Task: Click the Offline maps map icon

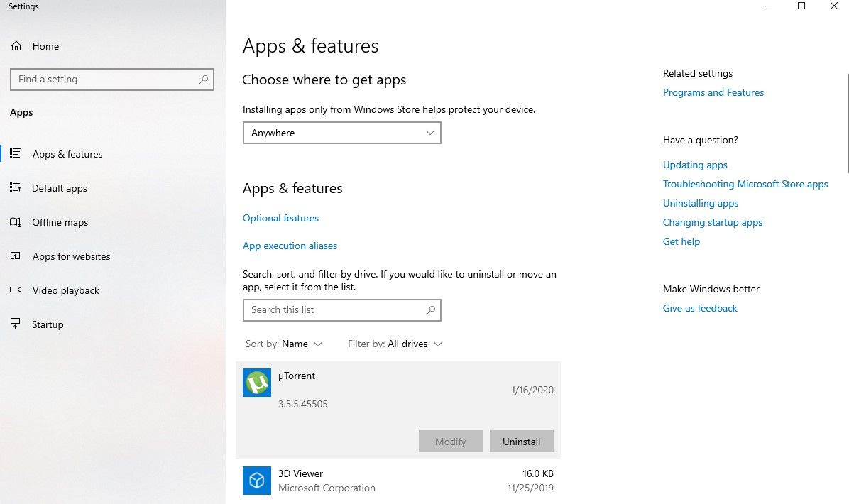Action: (16, 222)
